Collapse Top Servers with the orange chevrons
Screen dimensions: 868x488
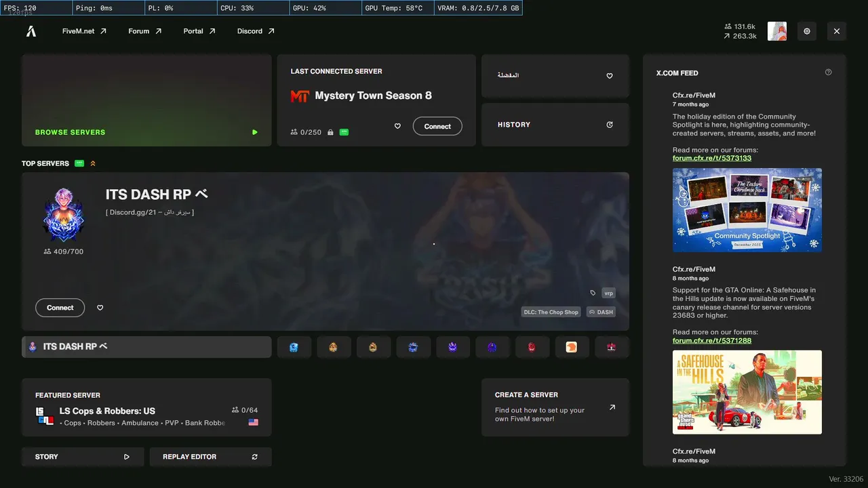93,163
